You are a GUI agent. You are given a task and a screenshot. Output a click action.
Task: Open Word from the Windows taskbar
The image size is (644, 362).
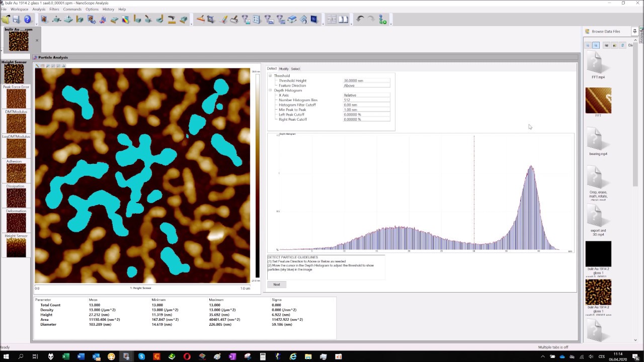pos(81,356)
